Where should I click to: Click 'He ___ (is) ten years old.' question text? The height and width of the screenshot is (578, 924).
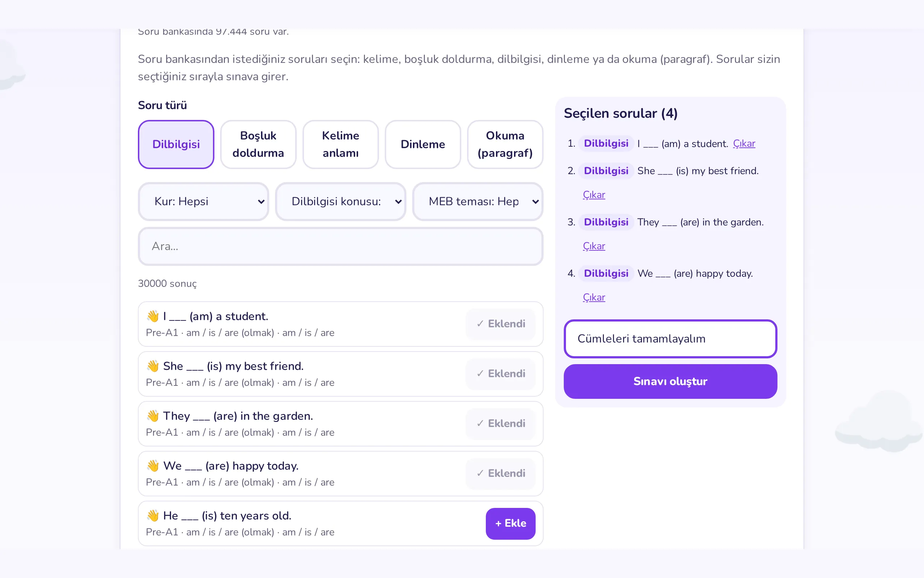point(227,516)
